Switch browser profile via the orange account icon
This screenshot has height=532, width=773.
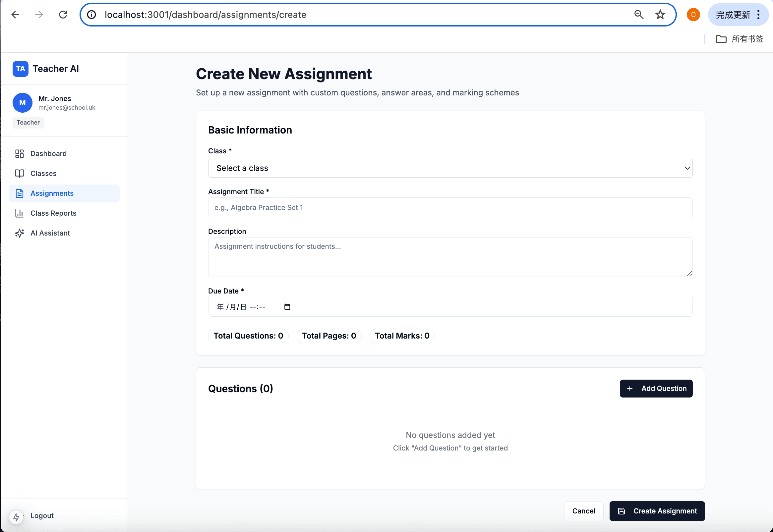point(693,15)
